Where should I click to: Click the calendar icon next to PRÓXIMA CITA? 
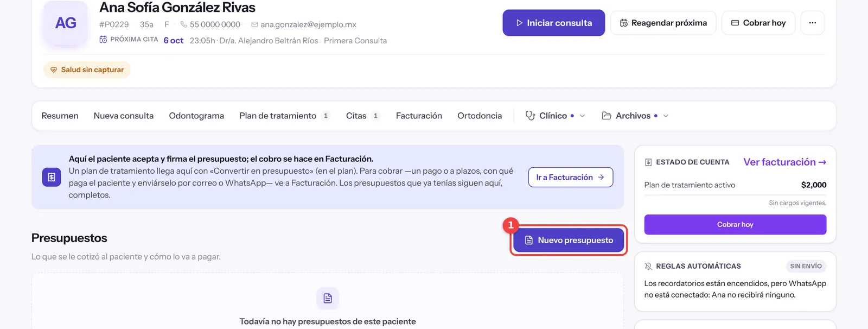pyautogui.click(x=103, y=40)
